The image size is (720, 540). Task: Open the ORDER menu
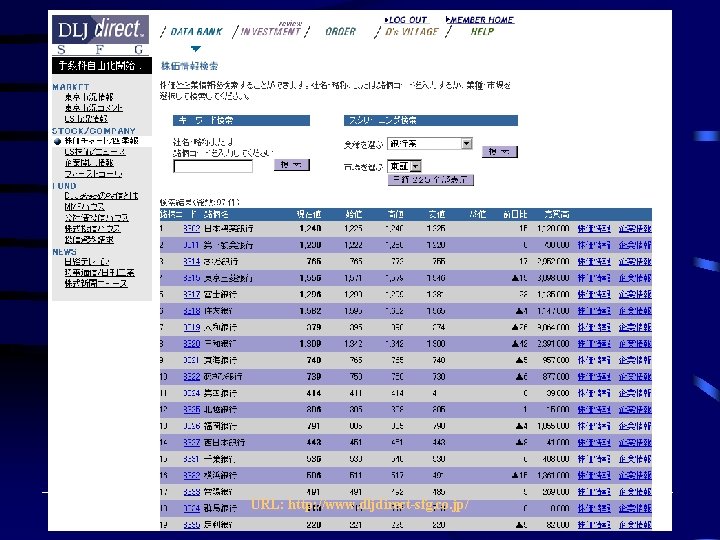click(340, 32)
